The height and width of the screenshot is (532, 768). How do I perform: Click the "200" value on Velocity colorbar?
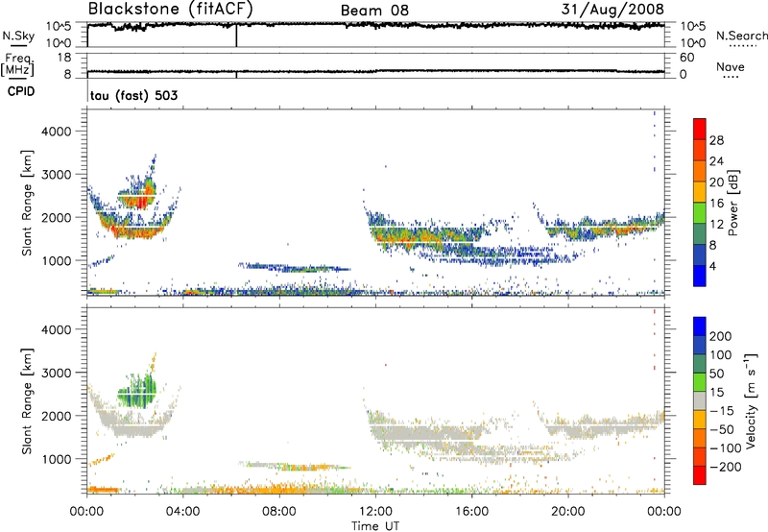[721, 336]
